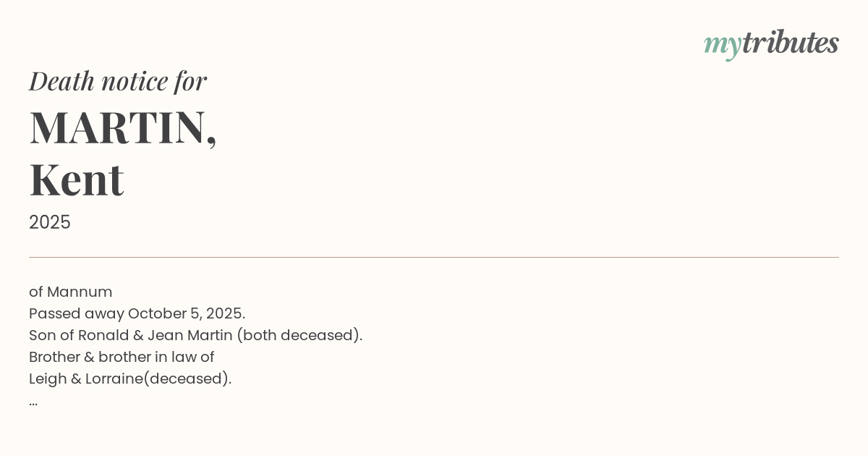Select the "Brother & brother in law of" line

(122, 357)
